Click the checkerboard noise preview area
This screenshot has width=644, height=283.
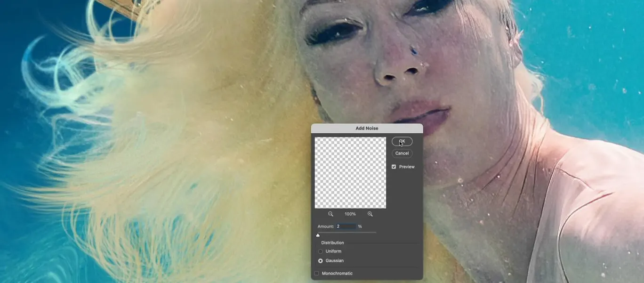pyautogui.click(x=350, y=173)
